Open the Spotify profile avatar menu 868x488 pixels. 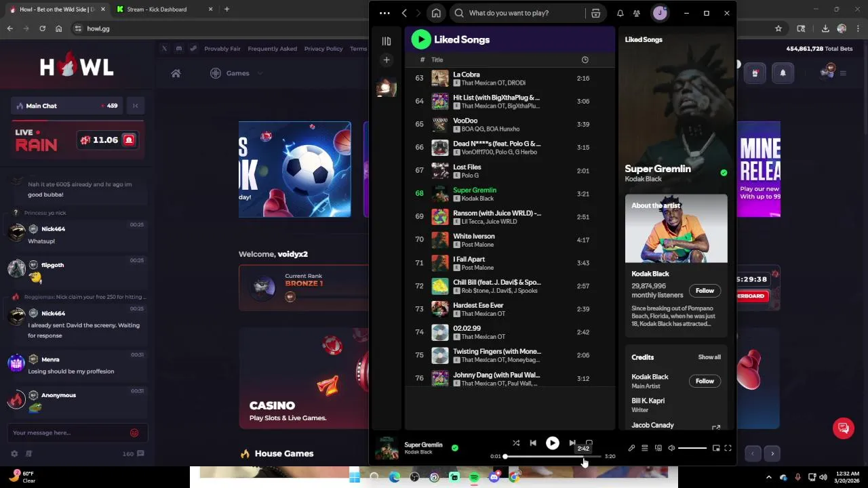[x=659, y=13]
